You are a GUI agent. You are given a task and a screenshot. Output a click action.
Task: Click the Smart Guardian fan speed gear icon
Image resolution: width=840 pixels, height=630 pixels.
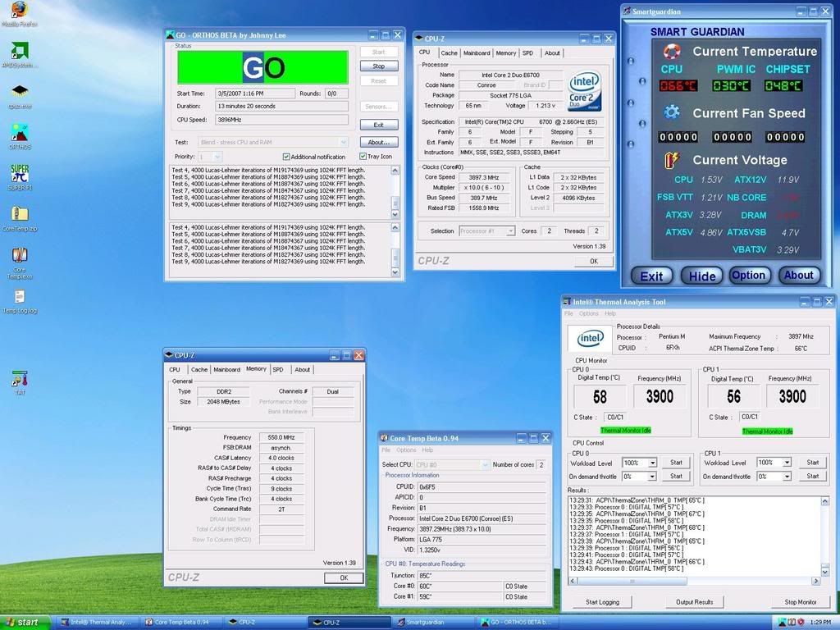tap(671, 112)
